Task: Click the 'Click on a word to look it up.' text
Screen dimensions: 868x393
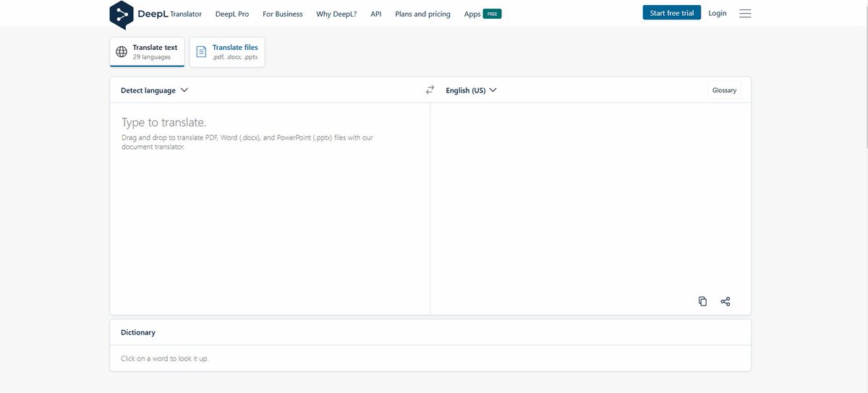Action: point(165,358)
